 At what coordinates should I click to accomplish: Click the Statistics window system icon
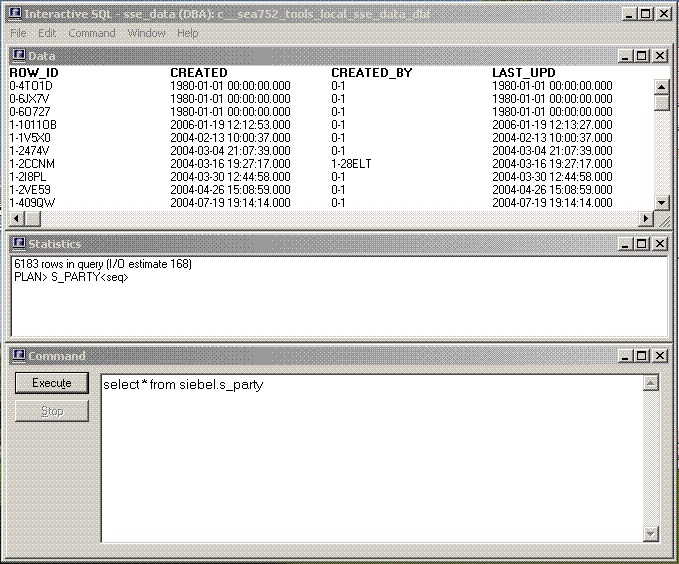point(19,243)
